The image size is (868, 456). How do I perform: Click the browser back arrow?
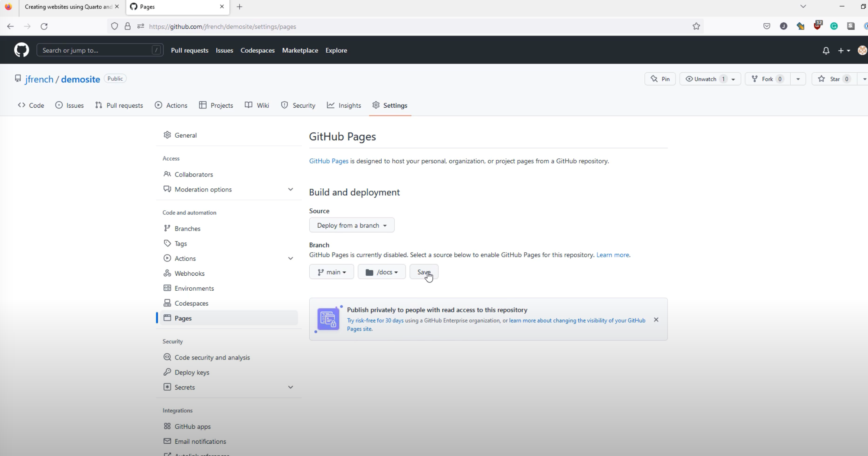coord(10,26)
